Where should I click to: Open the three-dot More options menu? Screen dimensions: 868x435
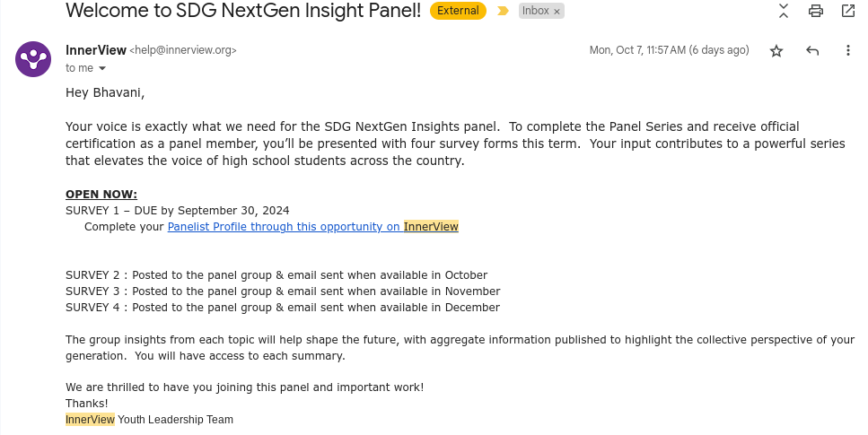coord(848,51)
